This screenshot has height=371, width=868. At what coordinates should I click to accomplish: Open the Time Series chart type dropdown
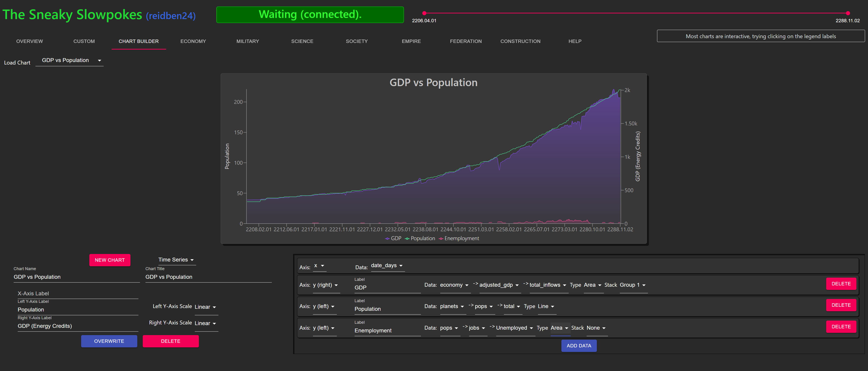point(176,260)
